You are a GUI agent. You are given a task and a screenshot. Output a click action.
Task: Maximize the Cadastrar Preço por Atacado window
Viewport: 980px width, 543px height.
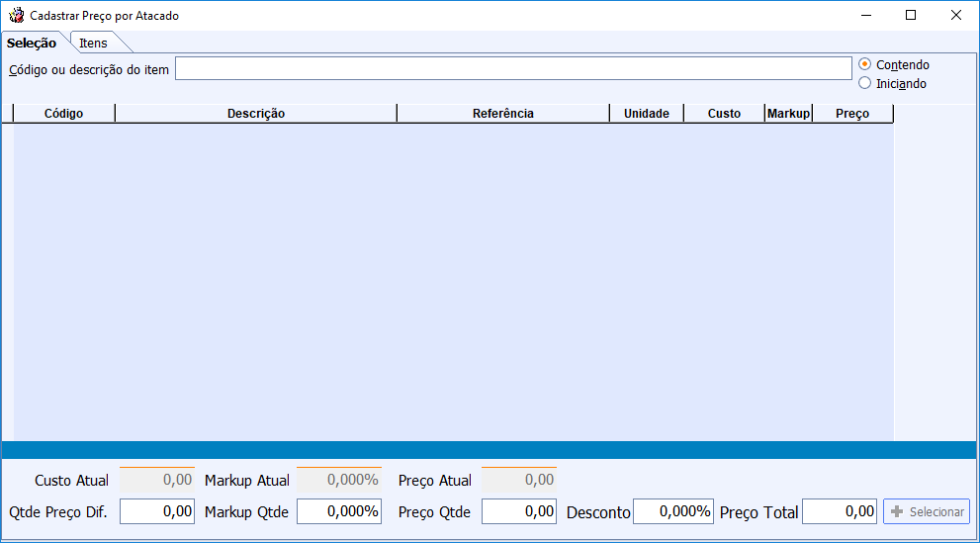coord(911,15)
